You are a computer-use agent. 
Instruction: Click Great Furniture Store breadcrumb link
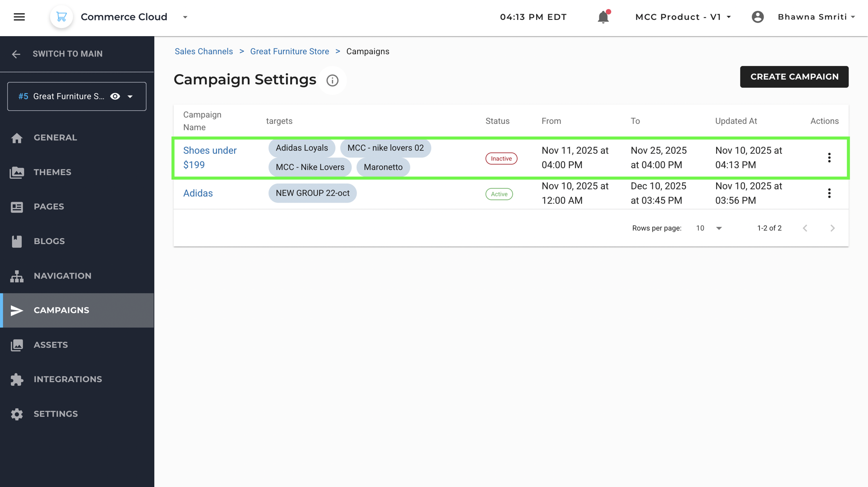(289, 52)
